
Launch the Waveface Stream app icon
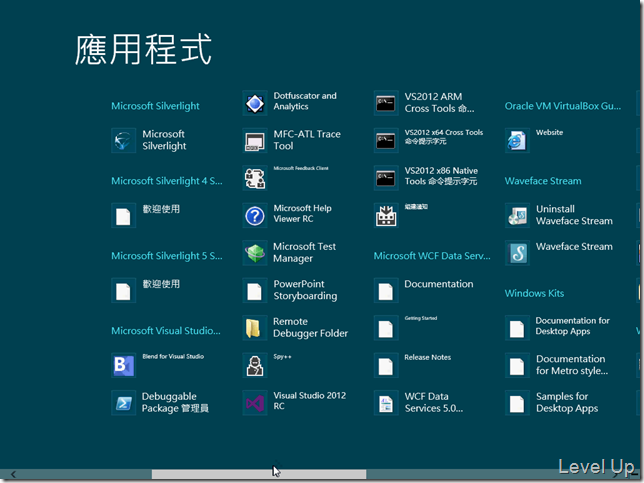(x=517, y=253)
